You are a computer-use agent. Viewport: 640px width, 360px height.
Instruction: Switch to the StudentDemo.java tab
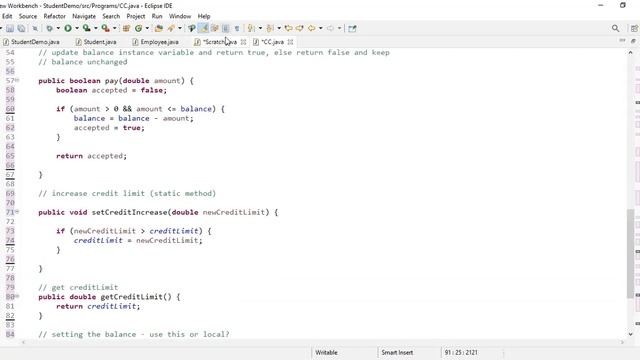pyautogui.click(x=31, y=42)
